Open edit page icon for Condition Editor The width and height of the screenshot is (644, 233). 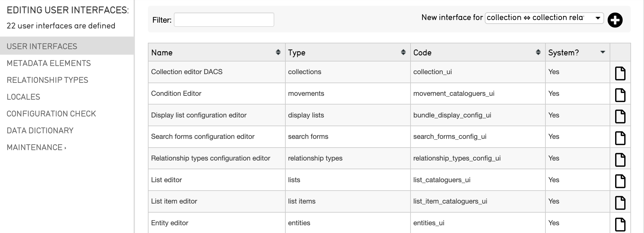[x=620, y=95]
